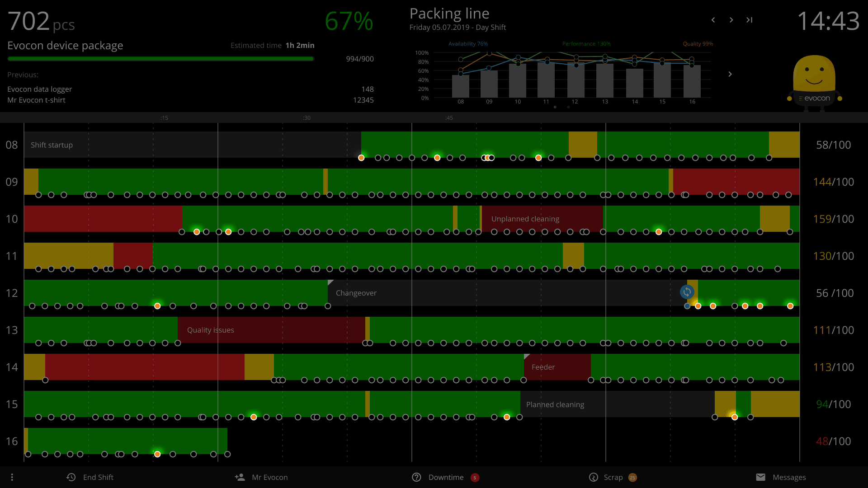Click Performance 130% legend label
This screenshot has height=488, width=868.
coord(586,44)
